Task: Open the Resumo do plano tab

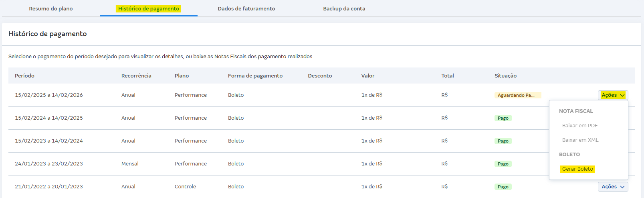Action: [x=51, y=8]
